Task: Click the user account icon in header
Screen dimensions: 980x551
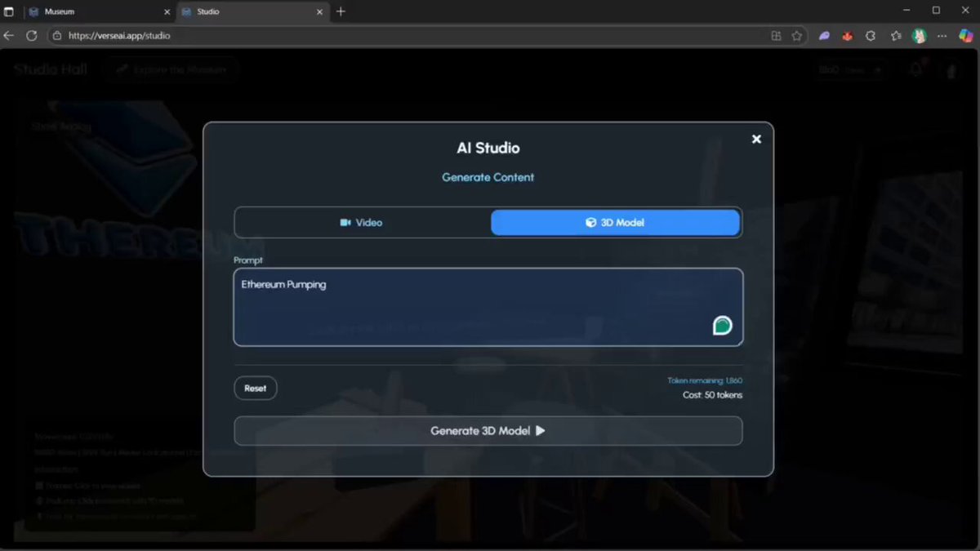Action: point(951,71)
